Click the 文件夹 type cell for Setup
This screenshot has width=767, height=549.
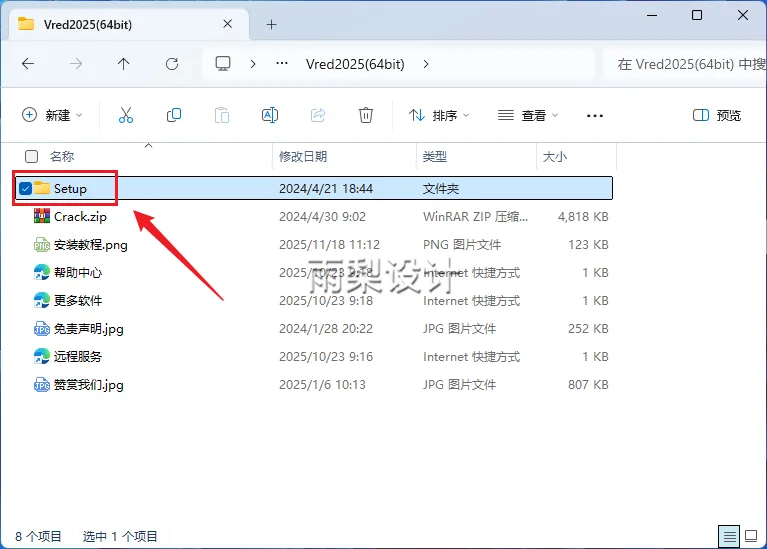click(x=441, y=188)
